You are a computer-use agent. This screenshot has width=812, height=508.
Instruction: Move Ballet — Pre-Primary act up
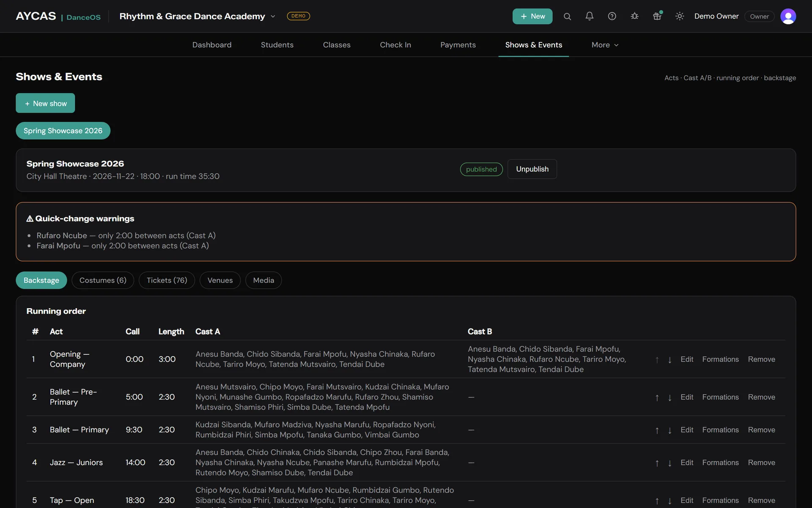[657, 398]
